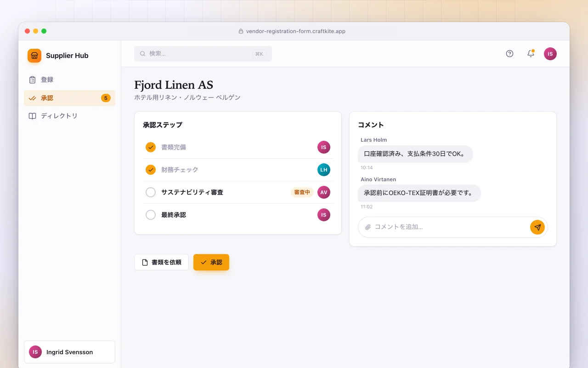
Task: Click the 11:02 comment timestamp
Action: tap(367, 207)
